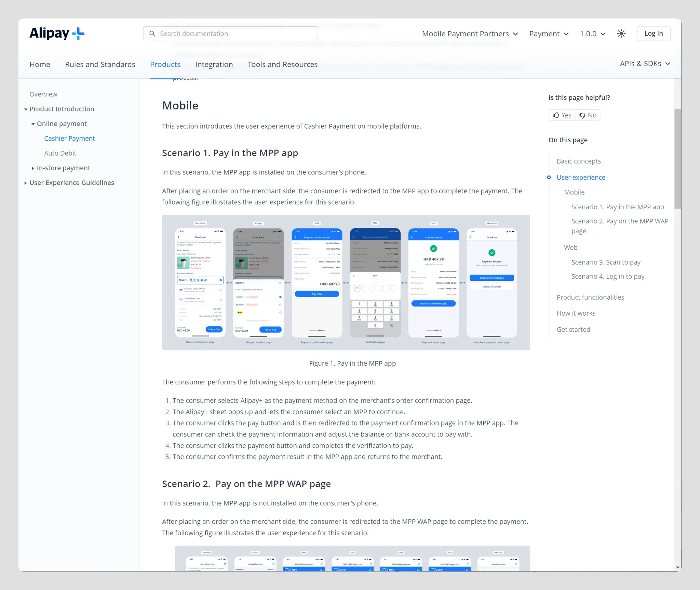Switch to the Integration tab

pos(214,64)
